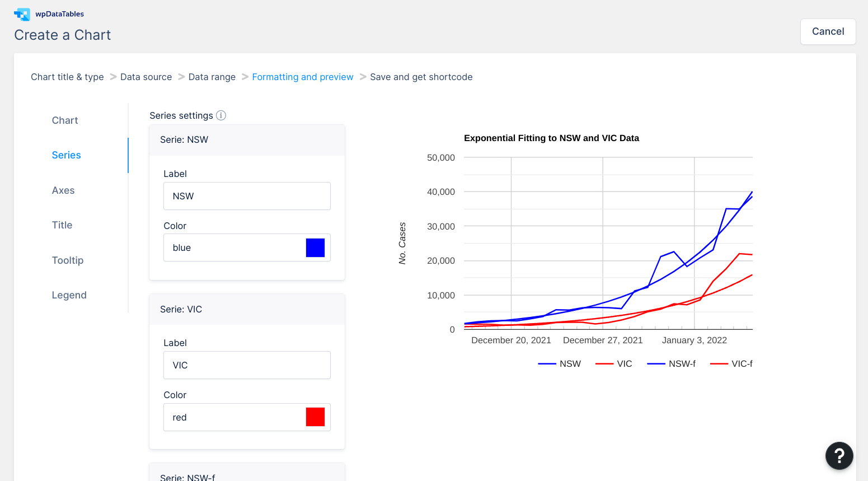The height and width of the screenshot is (481, 868).
Task: Select the Series settings tab
Action: (66, 155)
